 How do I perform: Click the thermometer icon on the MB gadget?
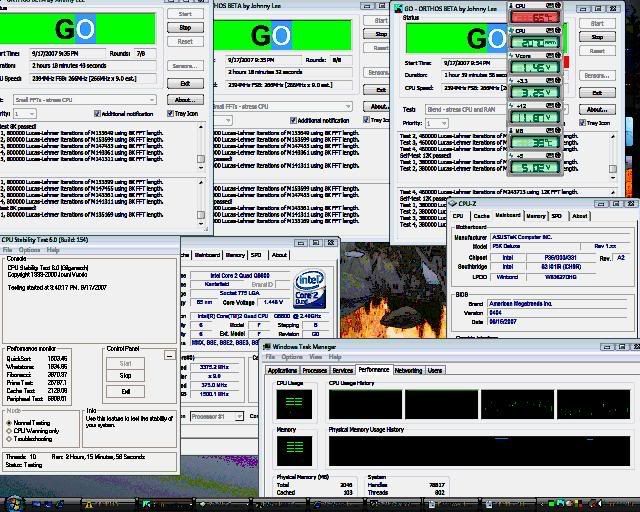pos(511,131)
